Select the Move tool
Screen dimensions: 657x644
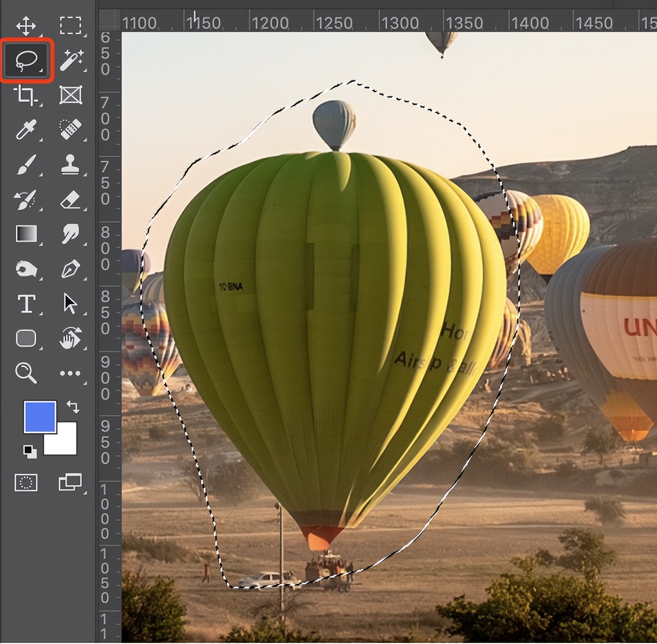tap(27, 27)
